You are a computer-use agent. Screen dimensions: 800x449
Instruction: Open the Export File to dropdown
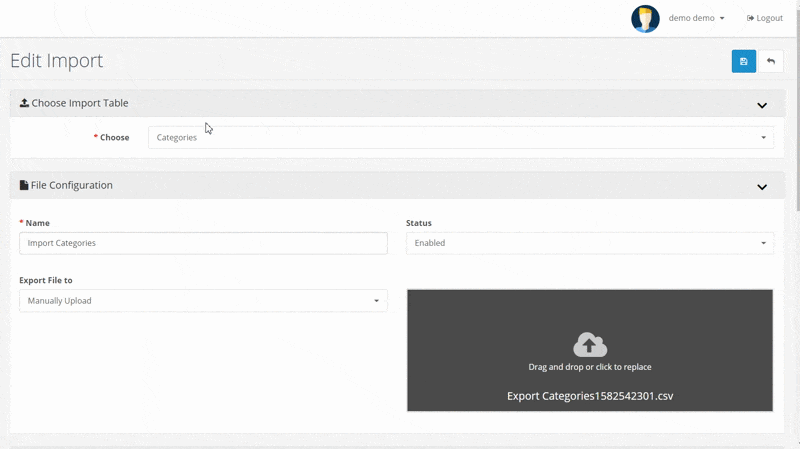click(203, 301)
